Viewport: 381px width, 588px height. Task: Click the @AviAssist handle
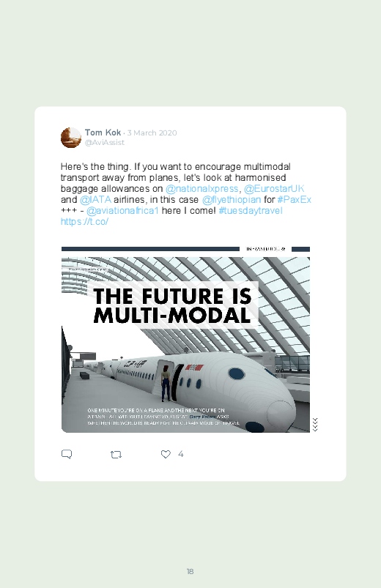click(104, 143)
